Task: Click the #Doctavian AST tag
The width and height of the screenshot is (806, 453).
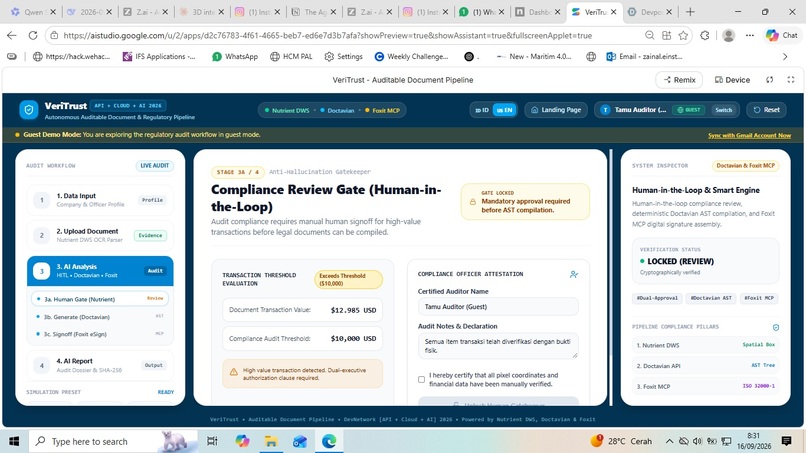Action: pyautogui.click(x=710, y=298)
